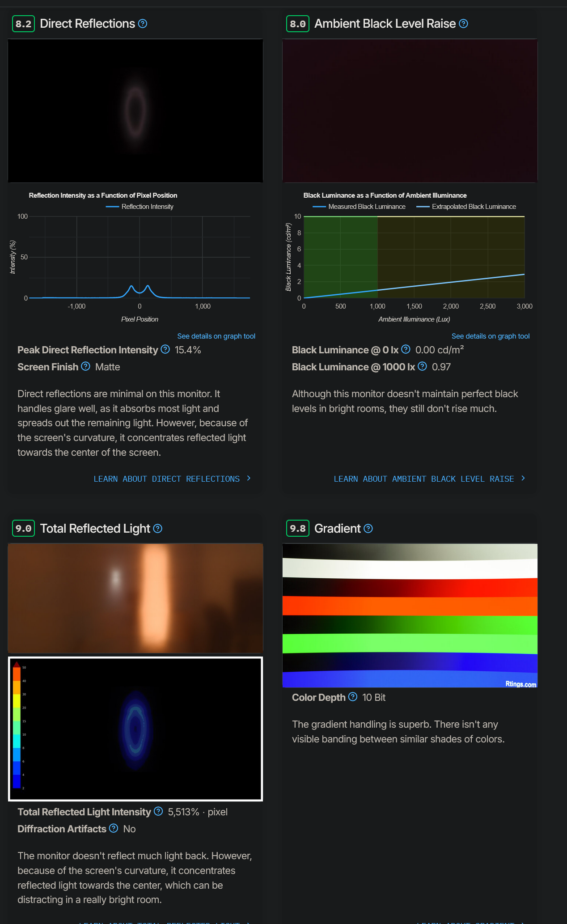567x924 pixels.
Task: Click the Black Luminance line chart plot
Action: tap(414, 257)
